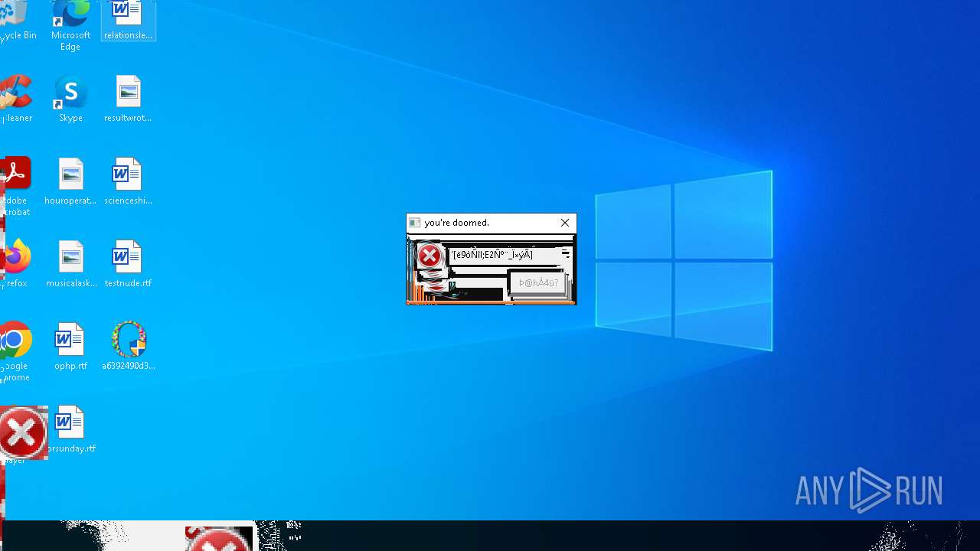The height and width of the screenshot is (551, 980).
Task: Click the red error icon in the dialog
Action: pos(430,256)
